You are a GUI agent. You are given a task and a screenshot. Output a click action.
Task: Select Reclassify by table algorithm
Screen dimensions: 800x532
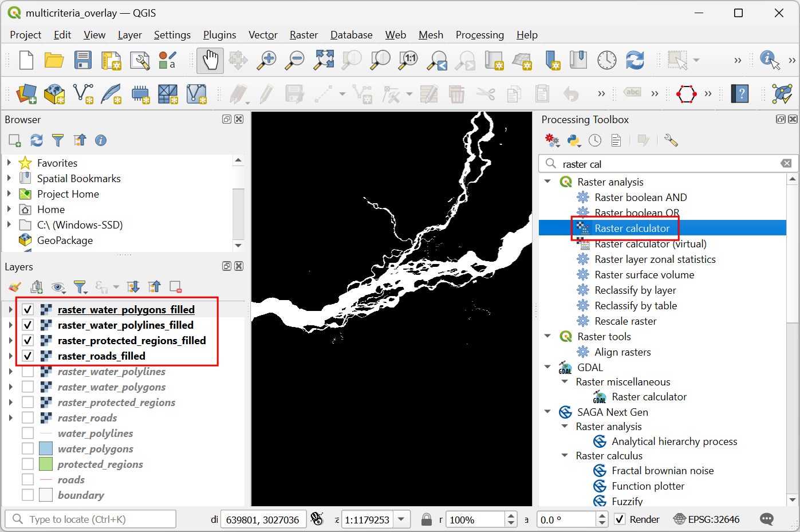[635, 306]
